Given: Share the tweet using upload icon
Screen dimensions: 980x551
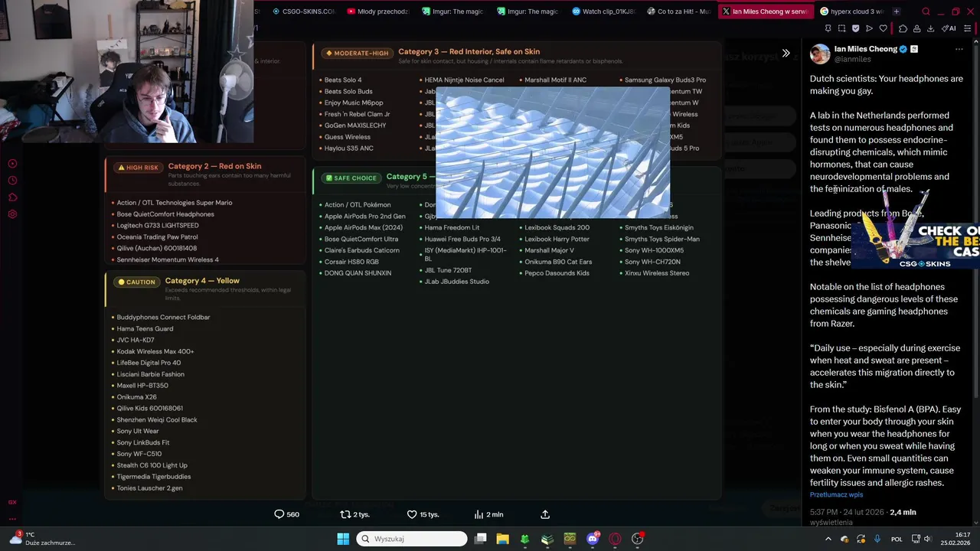Looking at the screenshot, I should (x=545, y=514).
